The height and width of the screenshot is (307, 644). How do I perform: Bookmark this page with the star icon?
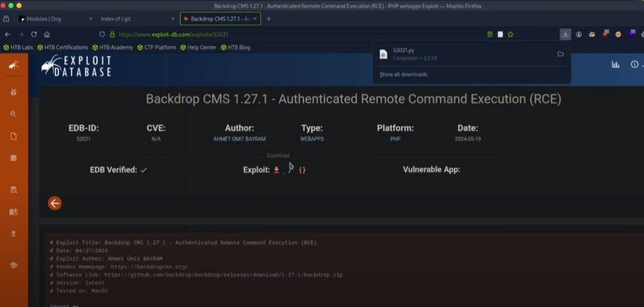point(510,34)
